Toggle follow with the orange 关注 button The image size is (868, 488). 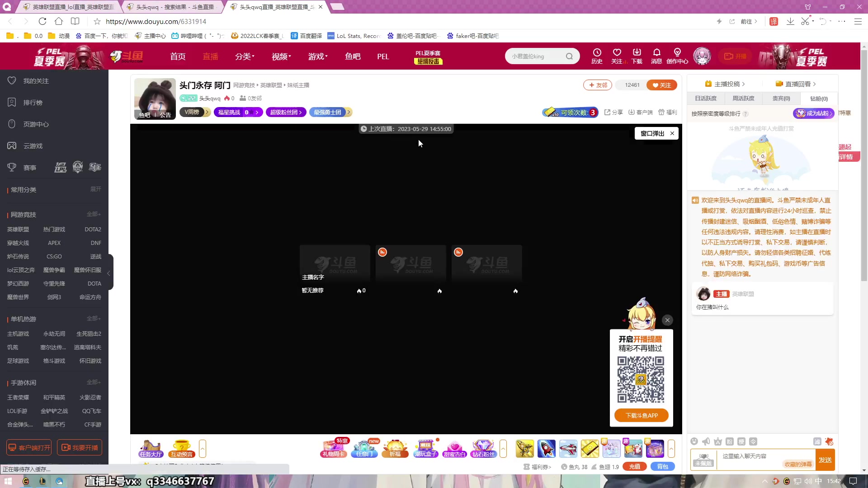661,85
